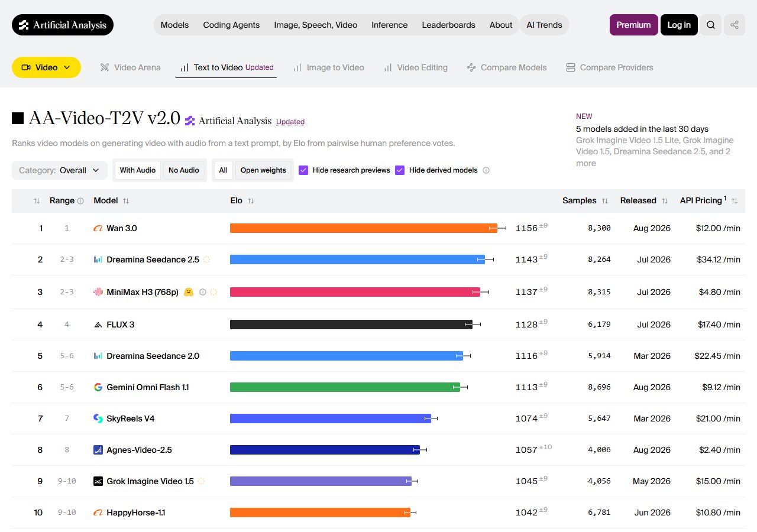Screen dimensions: 757x532
Task: Filter by Open weights
Action: (263, 170)
